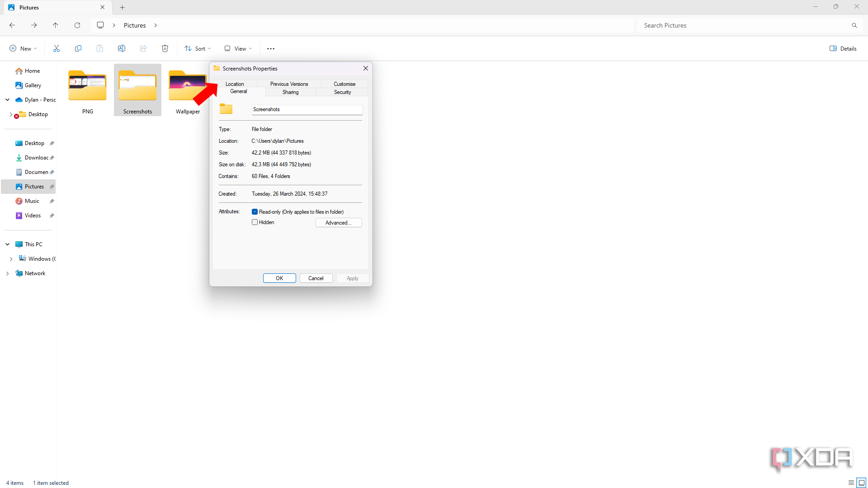Select the Rename icon in toolbar
This screenshot has width=868, height=488.
coord(121,48)
